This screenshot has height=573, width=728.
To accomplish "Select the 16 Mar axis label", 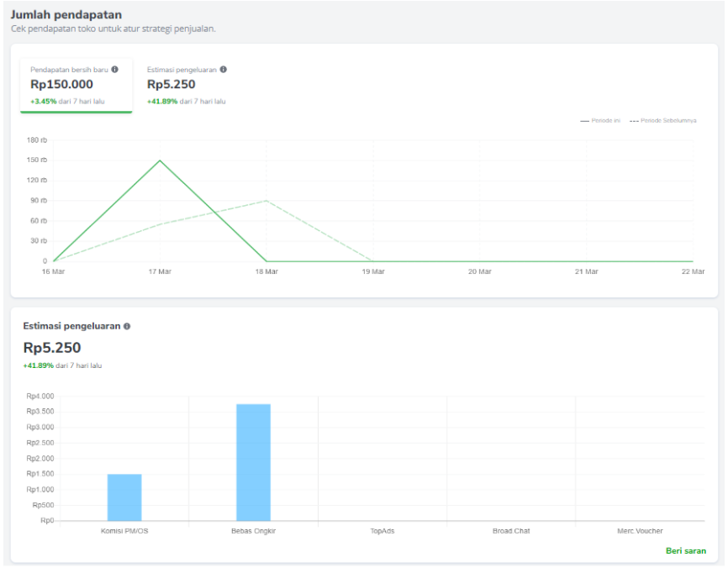I will (x=54, y=271).
